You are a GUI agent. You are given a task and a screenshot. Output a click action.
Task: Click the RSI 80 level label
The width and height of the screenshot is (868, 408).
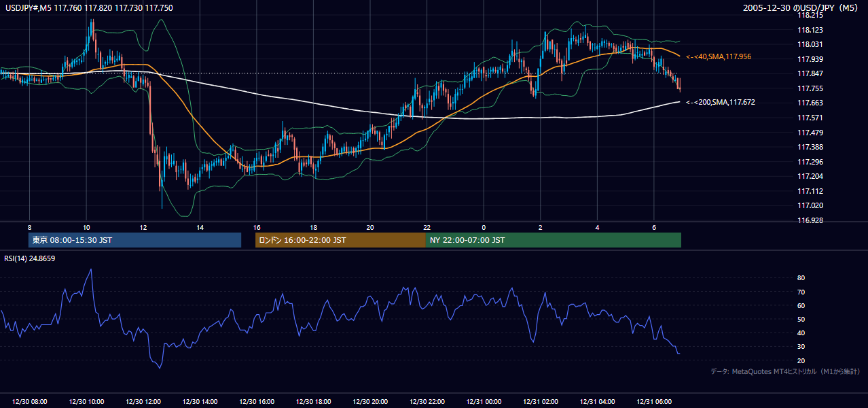tap(801, 278)
